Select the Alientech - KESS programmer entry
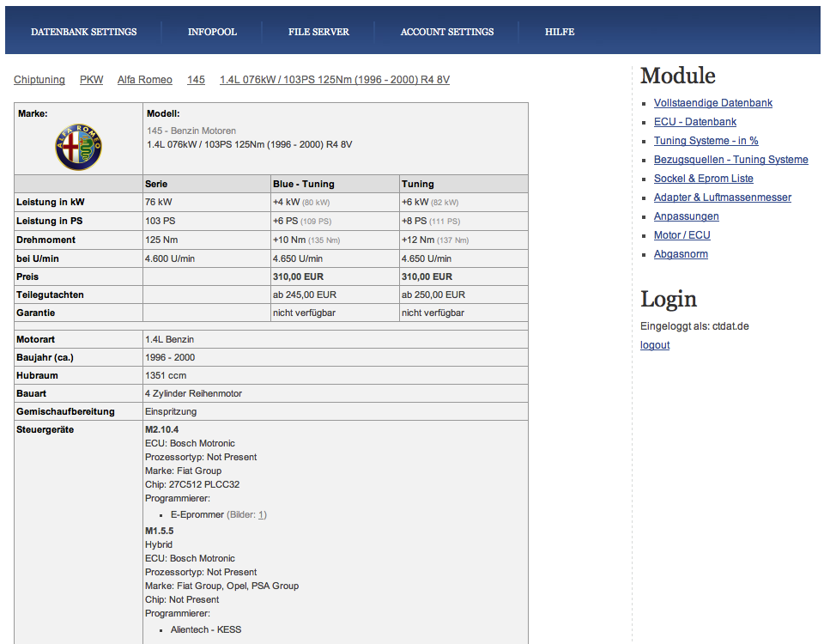The width and height of the screenshot is (824, 644). pyautogui.click(x=206, y=629)
